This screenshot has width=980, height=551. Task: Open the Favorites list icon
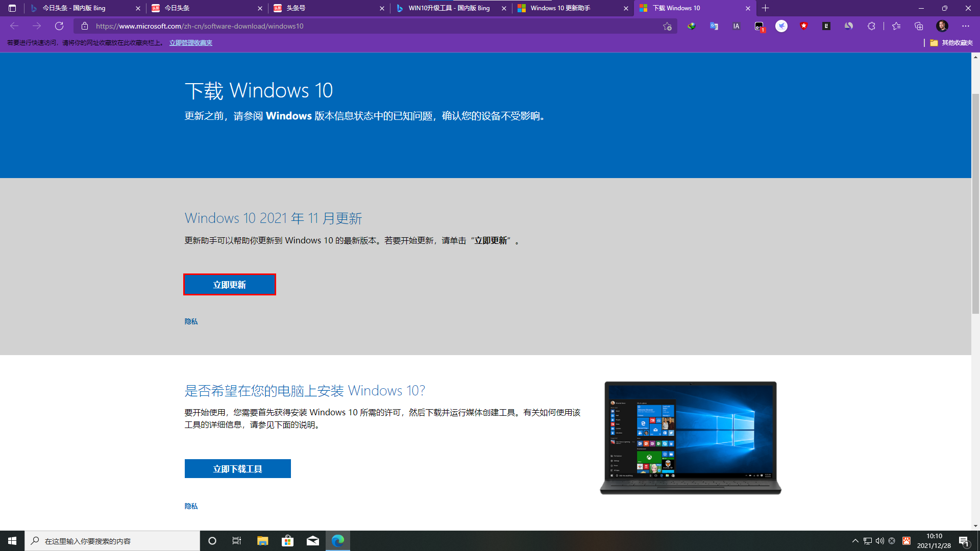[x=896, y=26]
